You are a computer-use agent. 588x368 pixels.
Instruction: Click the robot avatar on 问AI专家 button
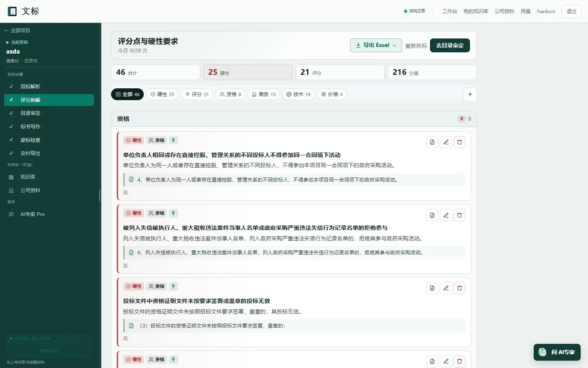(x=543, y=352)
